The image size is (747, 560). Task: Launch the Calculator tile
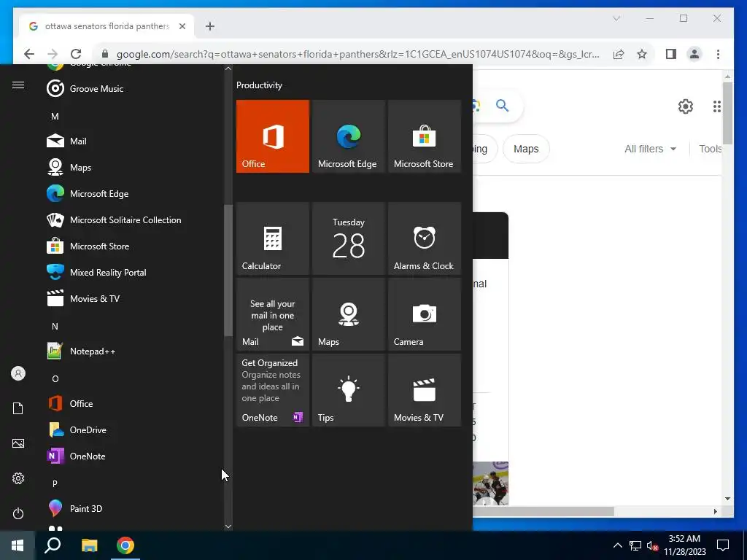tap(273, 238)
